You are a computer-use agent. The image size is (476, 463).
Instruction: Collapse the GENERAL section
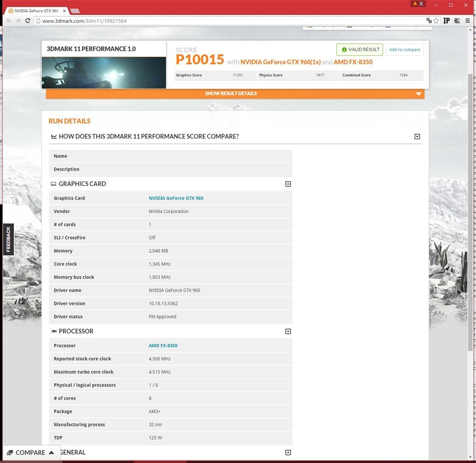[x=288, y=453]
